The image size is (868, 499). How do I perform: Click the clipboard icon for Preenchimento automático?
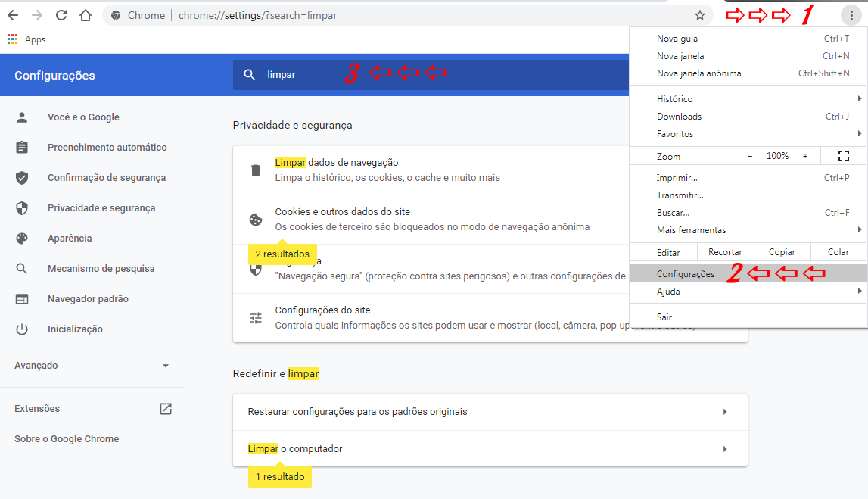(22, 148)
